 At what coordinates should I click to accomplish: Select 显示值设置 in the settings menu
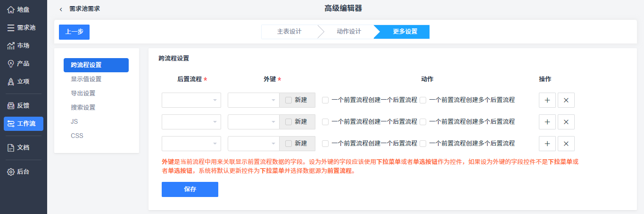(x=86, y=79)
